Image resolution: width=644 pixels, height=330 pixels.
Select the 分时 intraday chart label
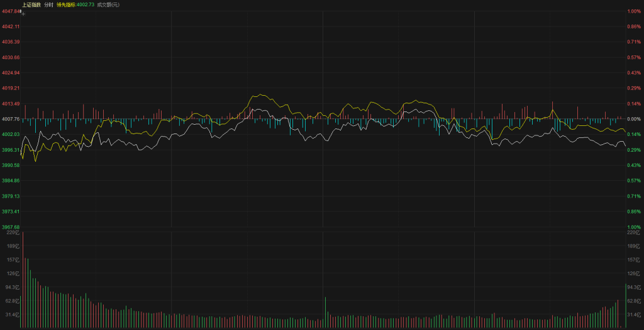pyautogui.click(x=48, y=4)
